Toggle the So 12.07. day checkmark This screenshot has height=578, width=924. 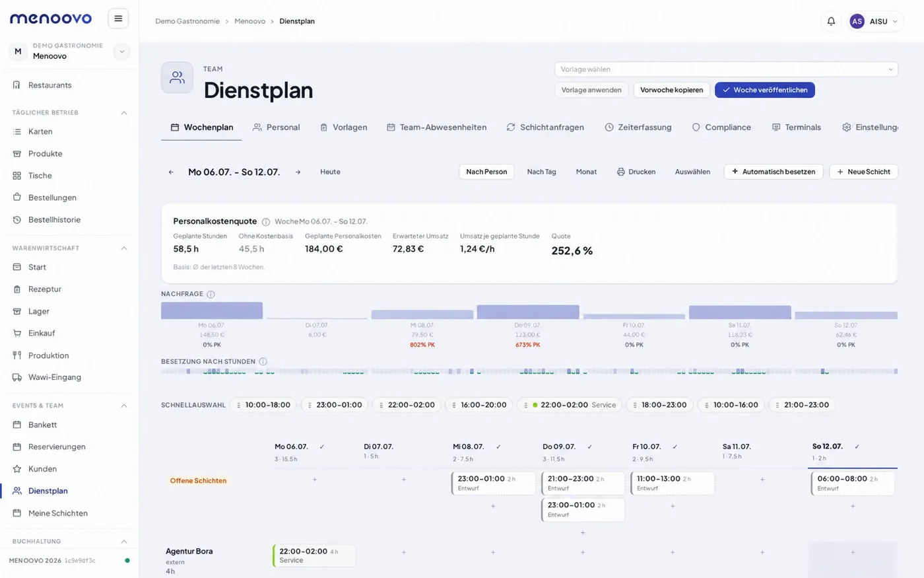[x=857, y=447]
